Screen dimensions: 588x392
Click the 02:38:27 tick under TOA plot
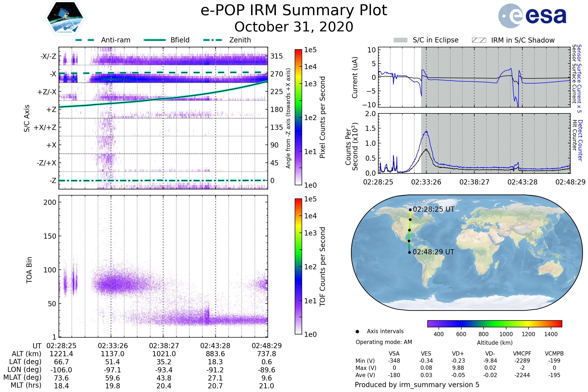click(x=164, y=346)
